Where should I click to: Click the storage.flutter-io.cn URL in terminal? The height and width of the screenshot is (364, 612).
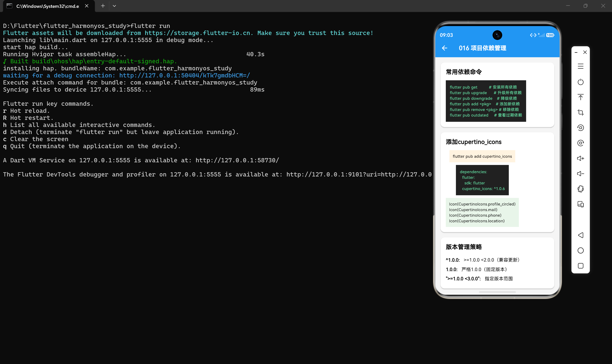(x=199, y=33)
